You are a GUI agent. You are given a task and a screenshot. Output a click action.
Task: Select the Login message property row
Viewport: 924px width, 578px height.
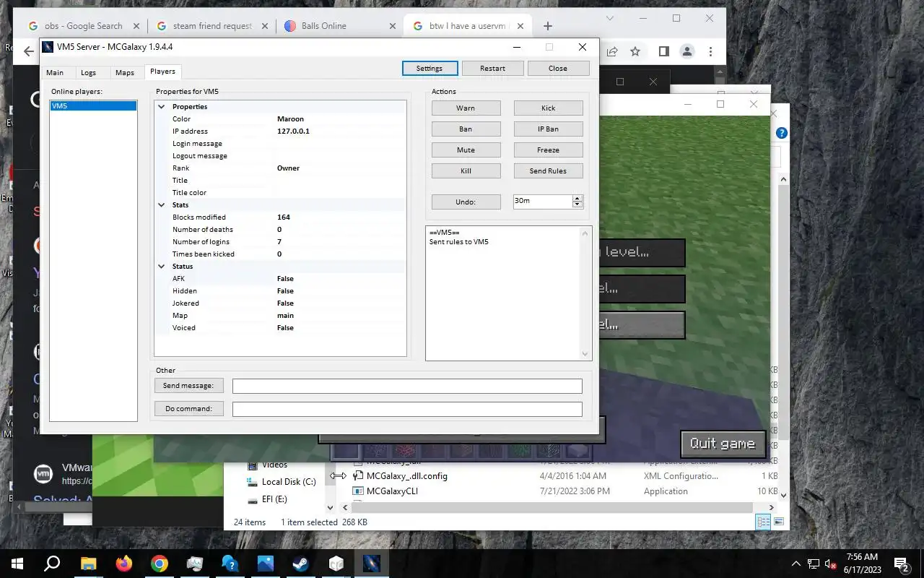[x=280, y=143]
